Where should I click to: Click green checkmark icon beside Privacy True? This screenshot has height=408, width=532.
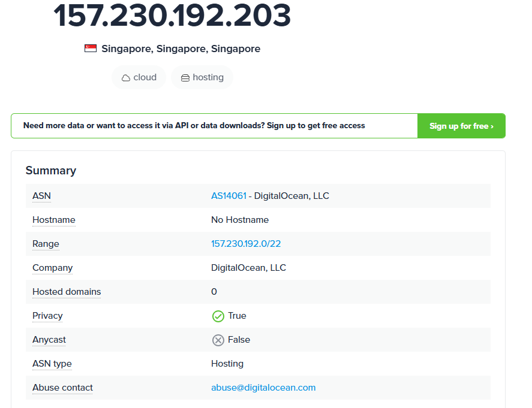coord(218,316)
